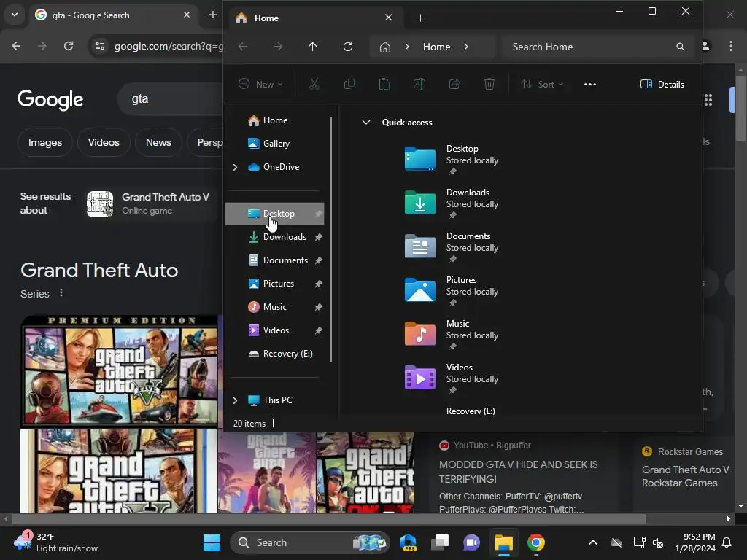Open the weather widget on the taskbar
This screenshot has height=560, width=747.
click(56, 542)
